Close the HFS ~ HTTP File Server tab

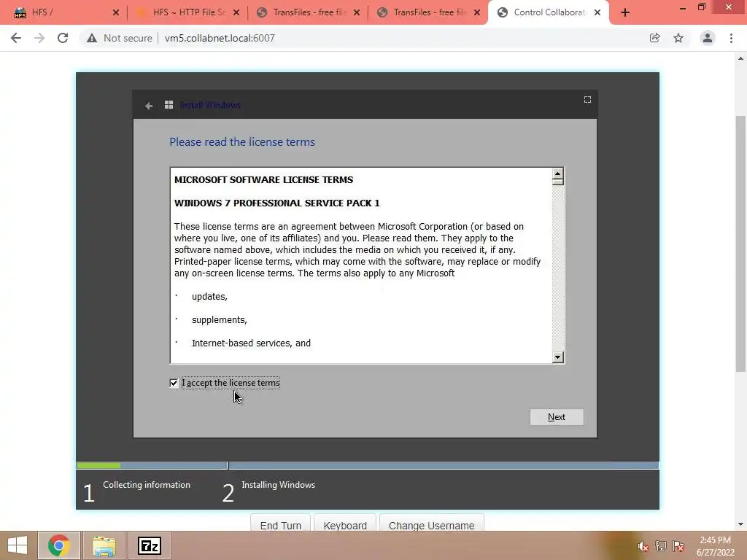tap(236, 13)
